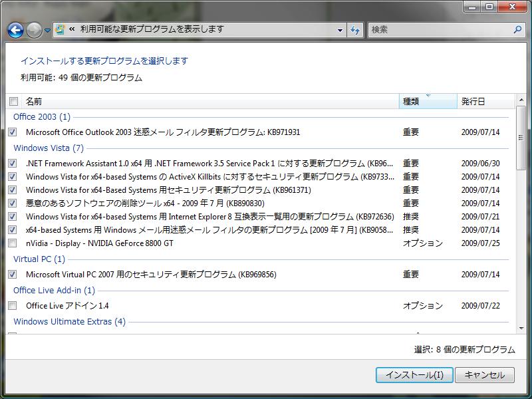Click the Back navigation arrow
The width and height of the screenshot is (532, 399).
tap(15, 30)
